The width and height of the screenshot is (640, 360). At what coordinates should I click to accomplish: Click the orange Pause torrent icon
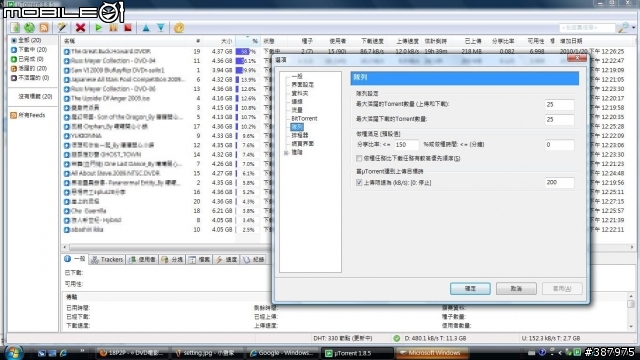(113, 28)
